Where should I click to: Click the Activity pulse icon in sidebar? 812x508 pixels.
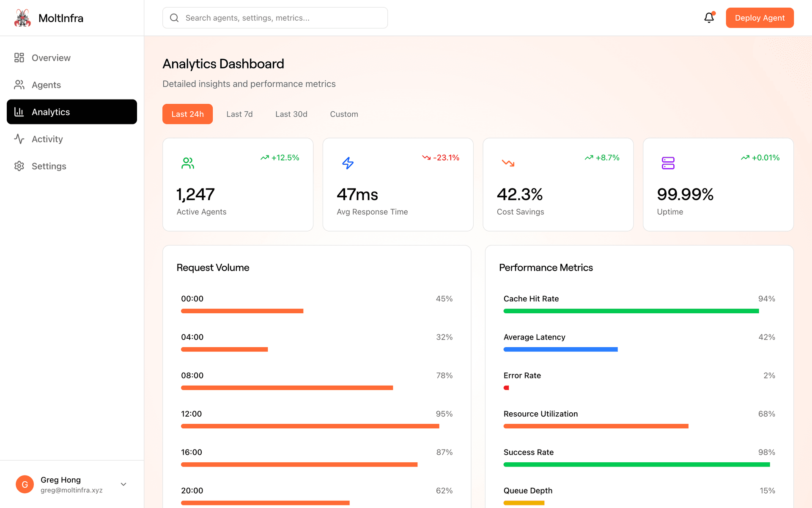pos(19,139)
